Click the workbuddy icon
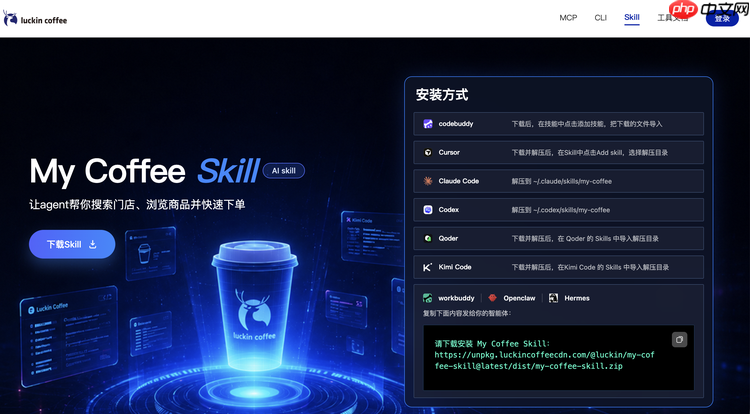 (428, 298)
